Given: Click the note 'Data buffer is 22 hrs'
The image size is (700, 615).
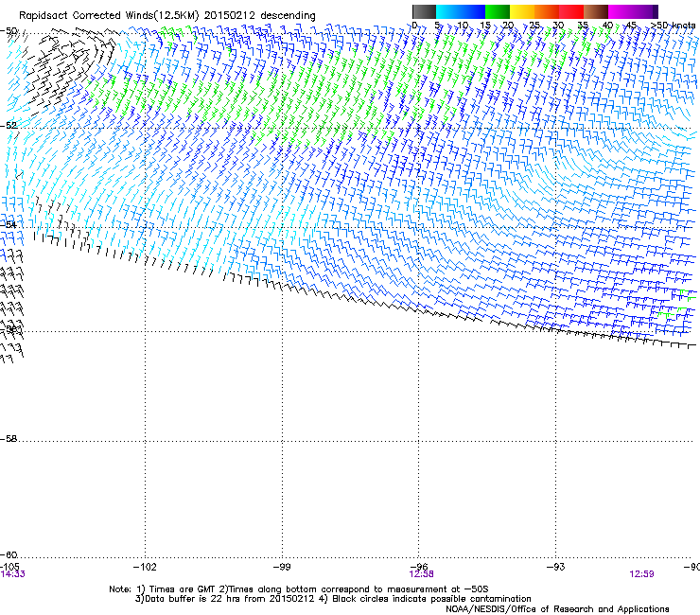Looking at the screenshot, I should [188, 599].
